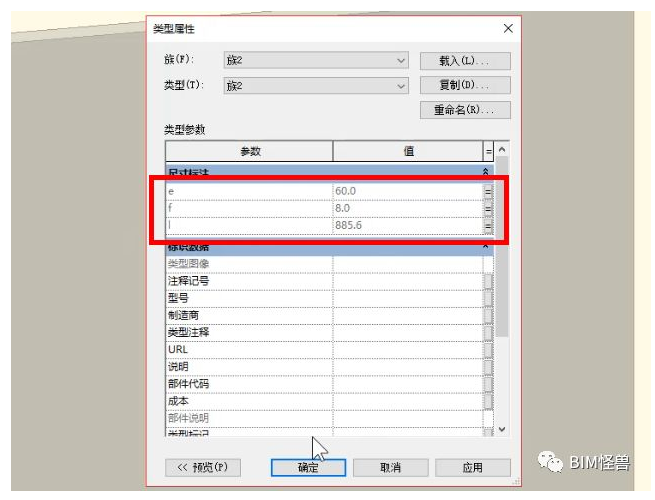Click the 制造商 value field
This screenshot has width=655, height=500.
tap(407, 315)
